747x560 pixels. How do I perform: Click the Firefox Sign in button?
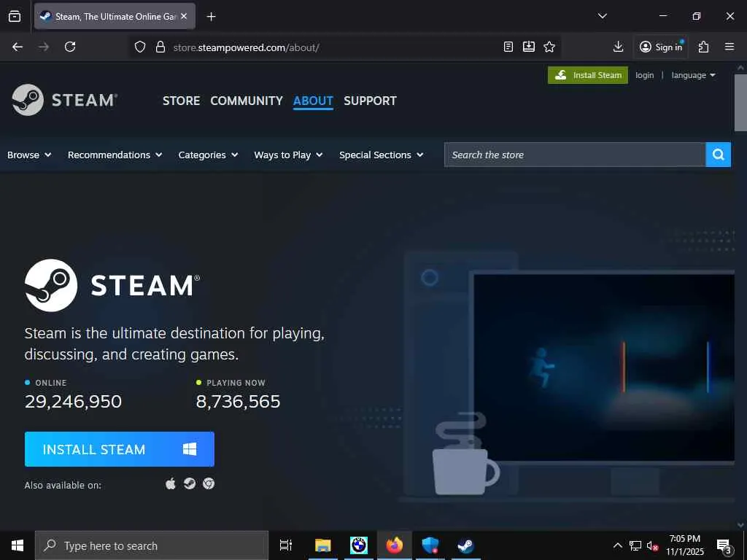[661, 47]
